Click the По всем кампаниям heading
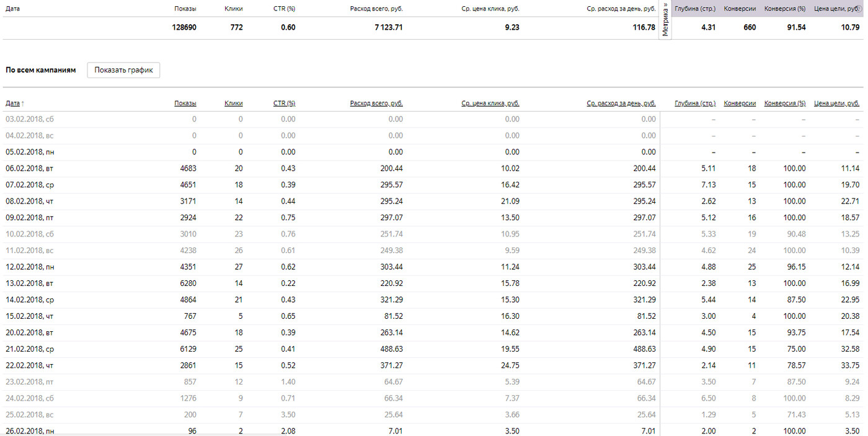The image size is (868, 436). point(40,70)
